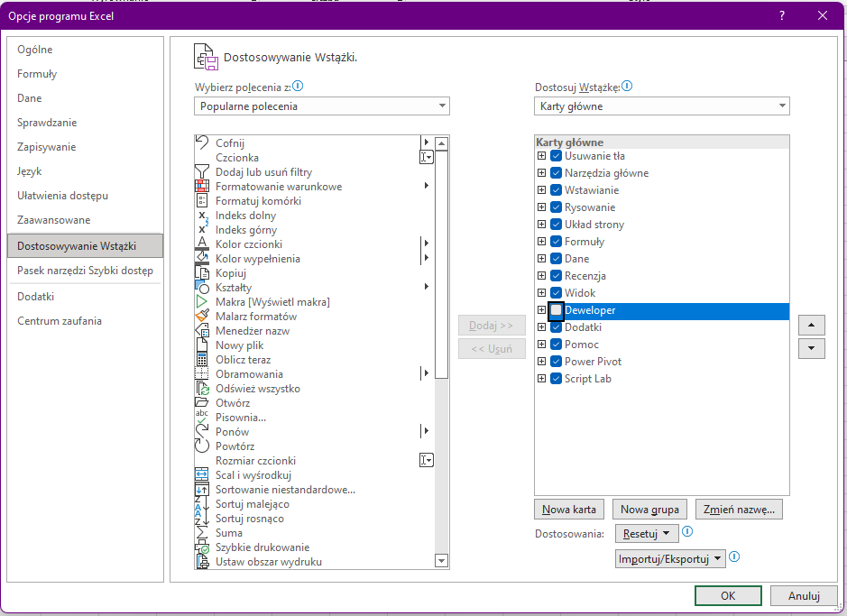
Task: Open the Centrum zaufania category
Action: pyautogui.click(x=85, y=321)
